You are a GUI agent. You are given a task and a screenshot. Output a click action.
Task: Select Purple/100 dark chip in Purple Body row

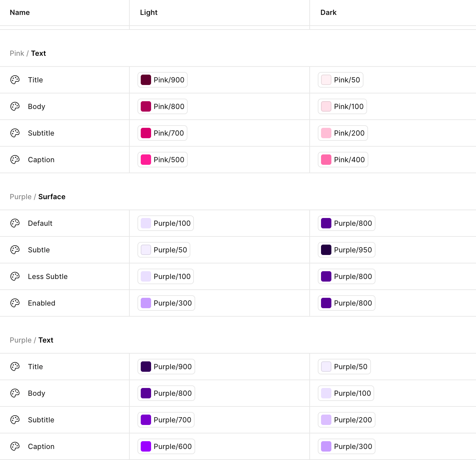click(x=346, y=393)
